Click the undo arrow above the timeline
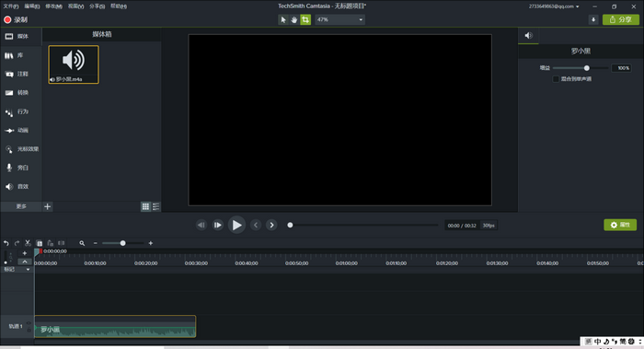 6,243
